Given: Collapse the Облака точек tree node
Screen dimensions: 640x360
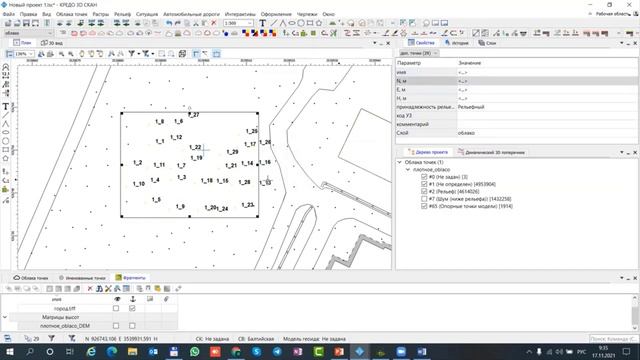Looking at the screenshot, I should pos(400,162).
